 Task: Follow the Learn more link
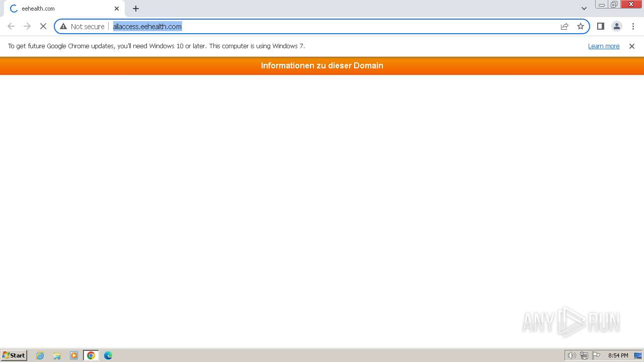[x=604, y=46]
